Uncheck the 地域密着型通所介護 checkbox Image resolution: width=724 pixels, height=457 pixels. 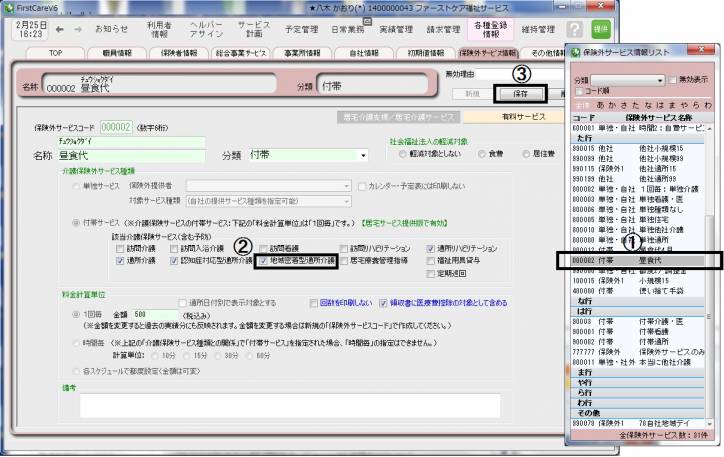click(x=264, y=259)
